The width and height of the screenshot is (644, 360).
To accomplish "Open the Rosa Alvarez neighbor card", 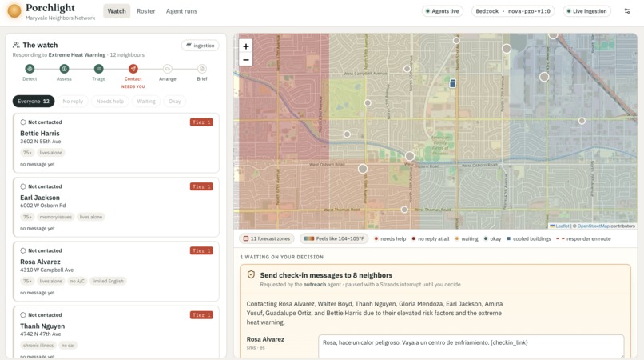I will point(116,271).
